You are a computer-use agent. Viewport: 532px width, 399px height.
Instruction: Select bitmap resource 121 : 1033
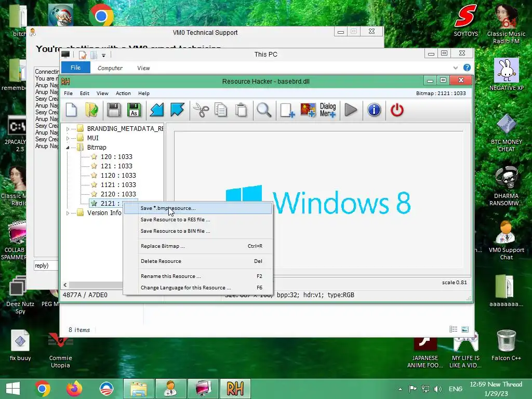(116, 166)
